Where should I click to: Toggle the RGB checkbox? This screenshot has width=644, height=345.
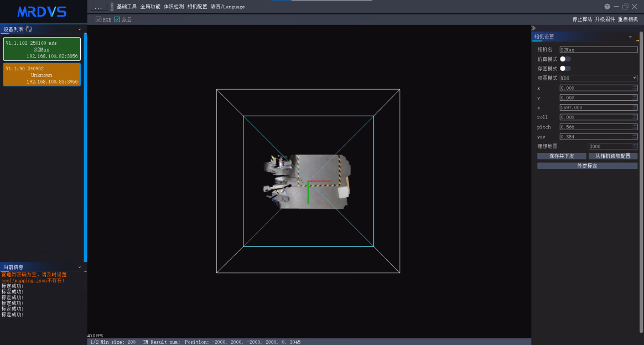(x=98, y=19)
